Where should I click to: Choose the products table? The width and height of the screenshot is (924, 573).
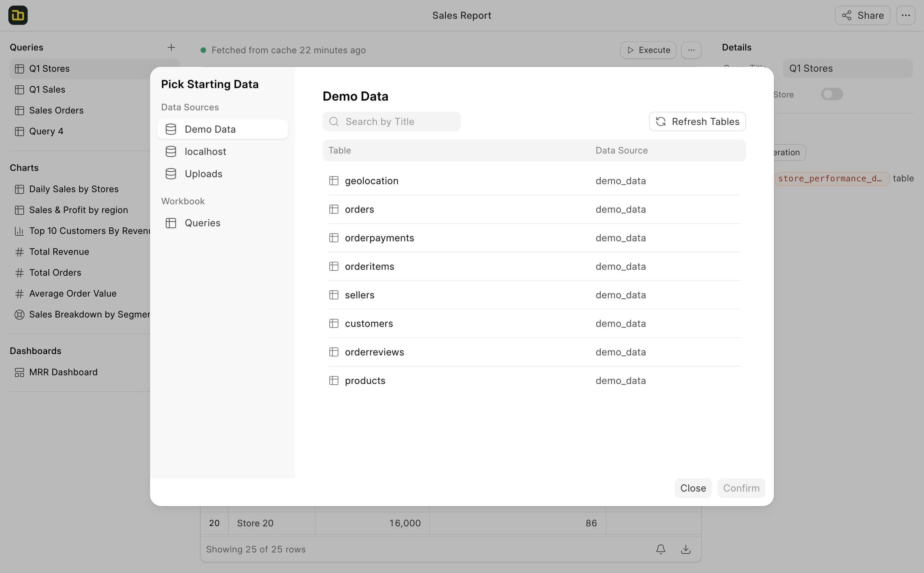[x=365, y=380]
